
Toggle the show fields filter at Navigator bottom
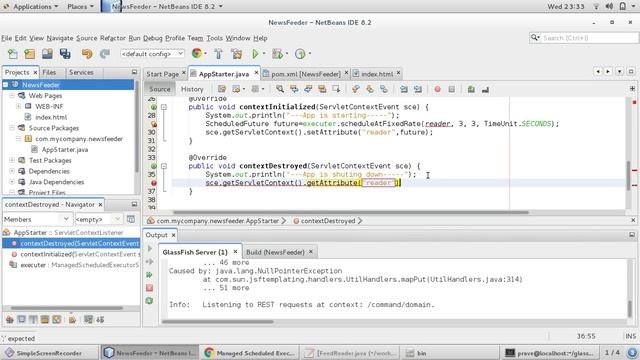[22, 320]
